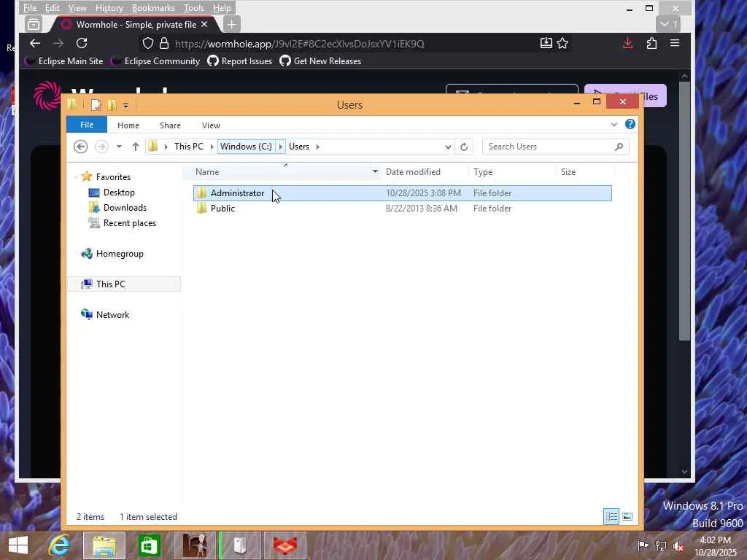Open the browser History menu

click(x=109, y=8)
